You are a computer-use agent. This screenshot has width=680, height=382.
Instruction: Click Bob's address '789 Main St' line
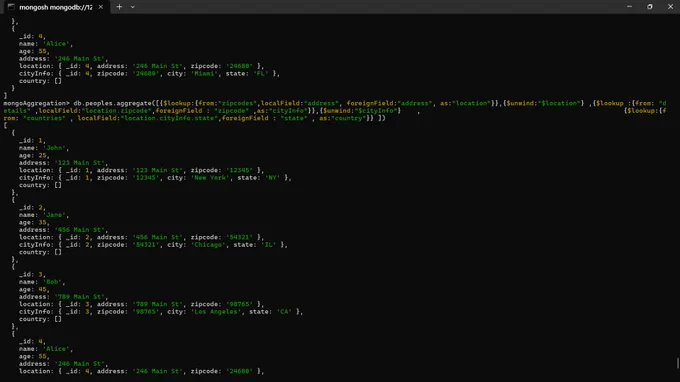tap(63, 297)
